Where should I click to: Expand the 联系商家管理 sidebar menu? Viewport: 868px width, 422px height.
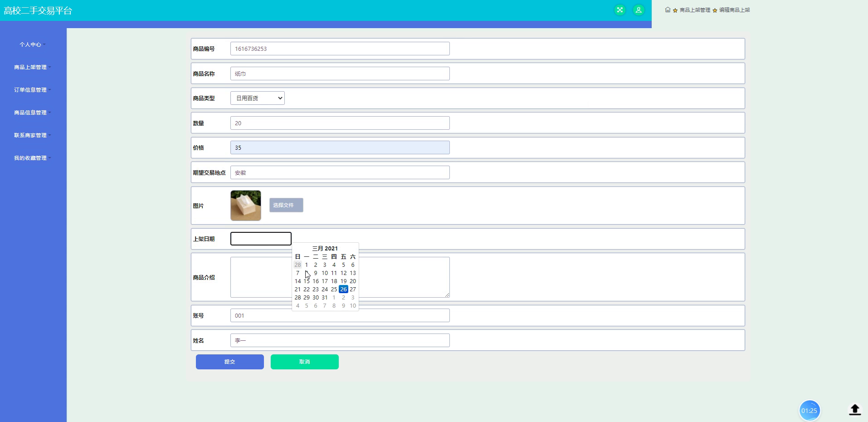(x=33, y=135)
